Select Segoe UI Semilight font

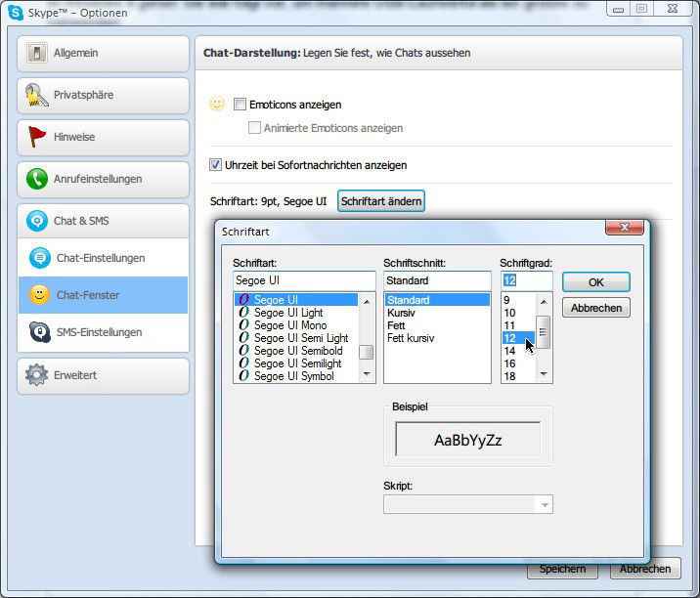click(296, 363)
